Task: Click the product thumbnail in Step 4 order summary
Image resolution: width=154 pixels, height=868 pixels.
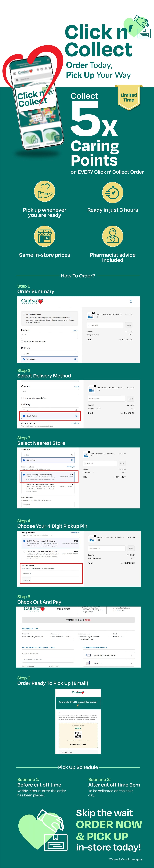Action: [x=92, y=539]
